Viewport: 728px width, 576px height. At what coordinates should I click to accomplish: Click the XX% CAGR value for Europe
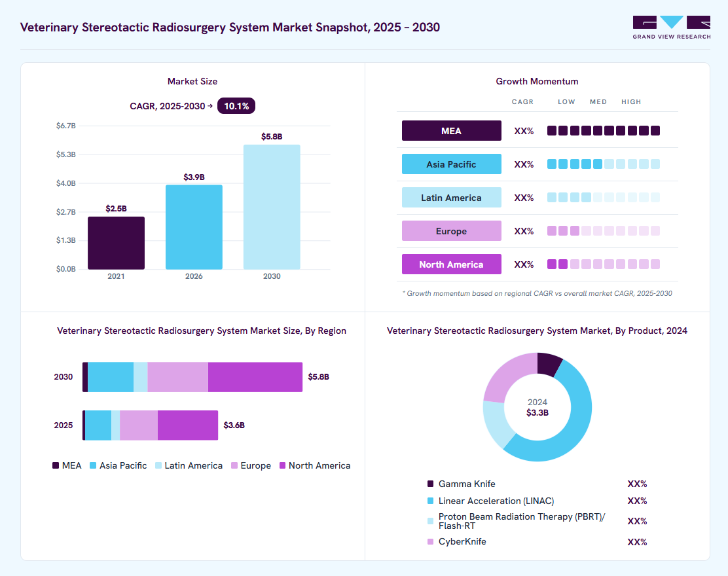click(x=524, y=231)
